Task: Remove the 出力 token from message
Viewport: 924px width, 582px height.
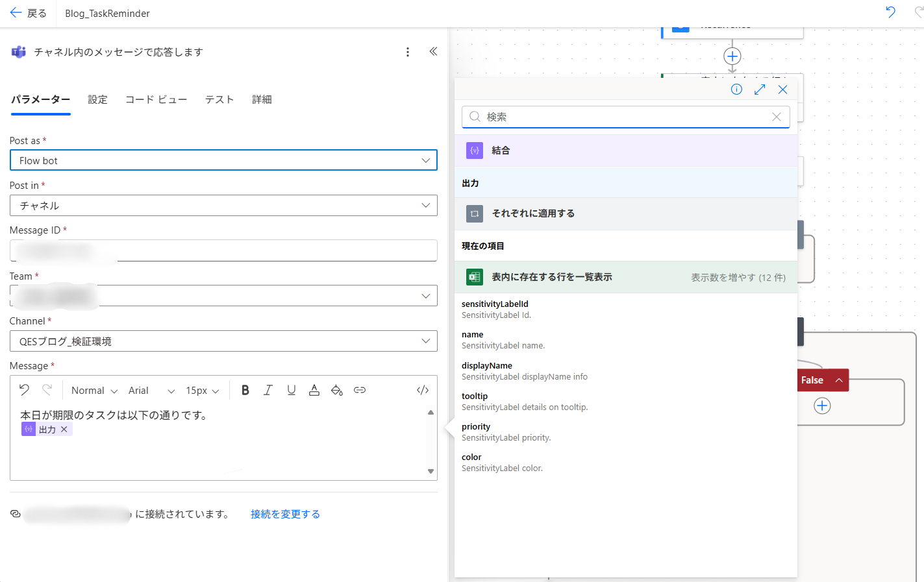Action: pos(64,430)
